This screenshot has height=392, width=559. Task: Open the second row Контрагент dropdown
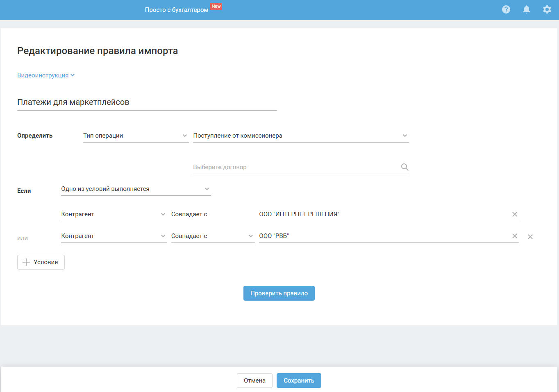(x=114, y=236)
